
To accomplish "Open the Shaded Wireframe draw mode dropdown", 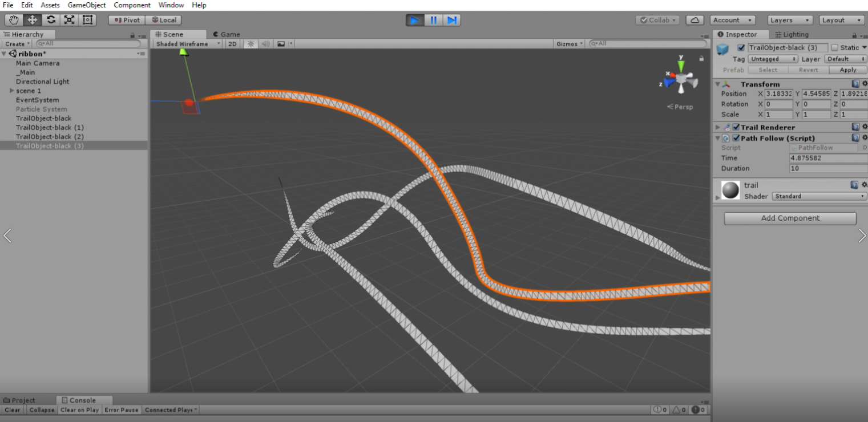I will [x=188, y=44].
